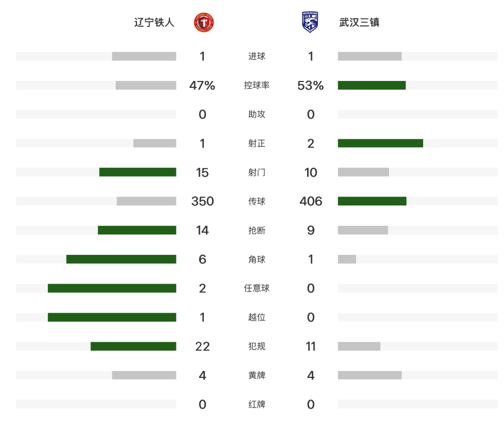Click the green 越位 bar for Liaoning
This screenshot has height=432, width=504.
pyautogui.click(x=112, y=317)
